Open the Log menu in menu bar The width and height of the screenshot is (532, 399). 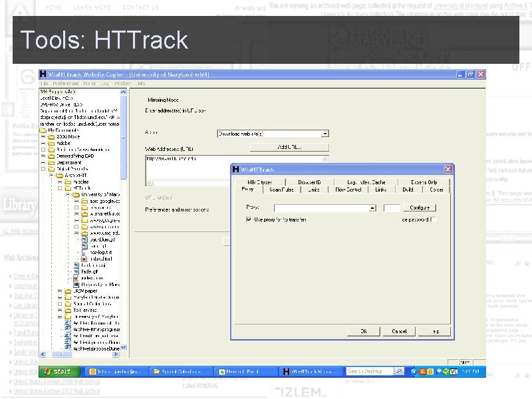[105, 83]
